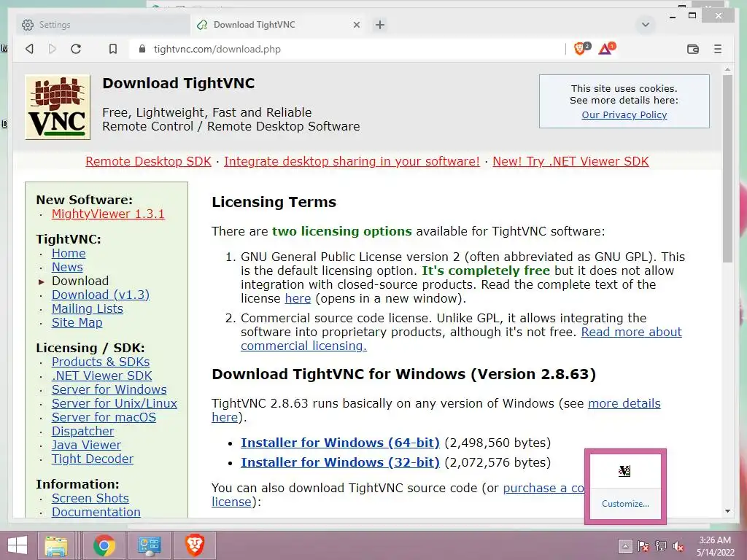Click the network tray icon

pos(661,546)
